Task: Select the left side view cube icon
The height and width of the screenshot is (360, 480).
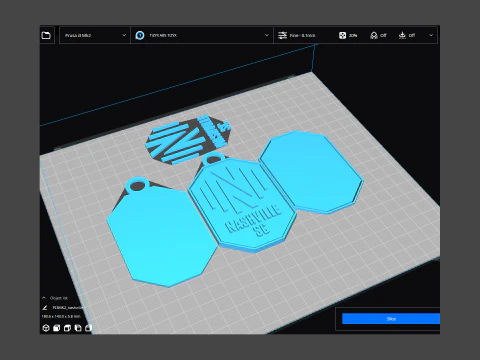Action: point(78,328)
